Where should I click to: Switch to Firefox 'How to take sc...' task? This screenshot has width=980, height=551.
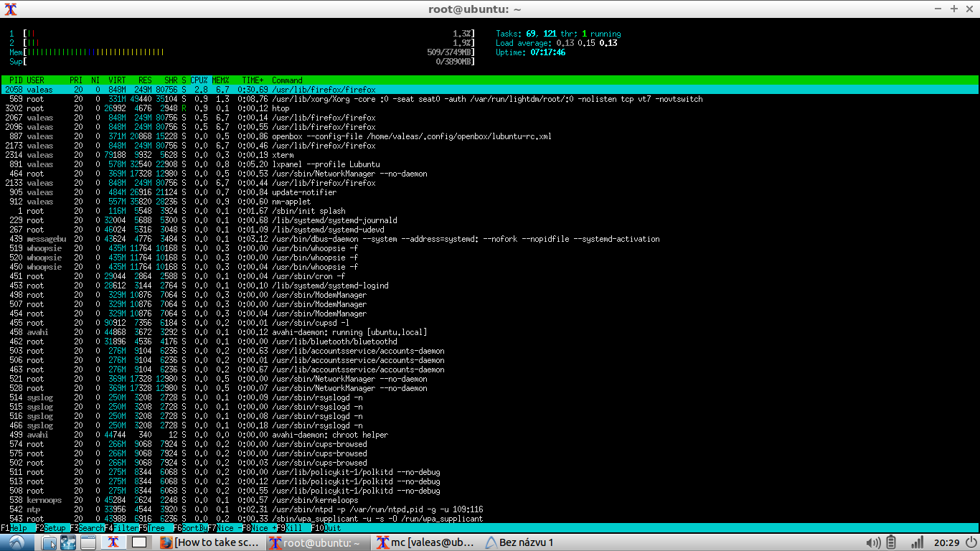210,542
